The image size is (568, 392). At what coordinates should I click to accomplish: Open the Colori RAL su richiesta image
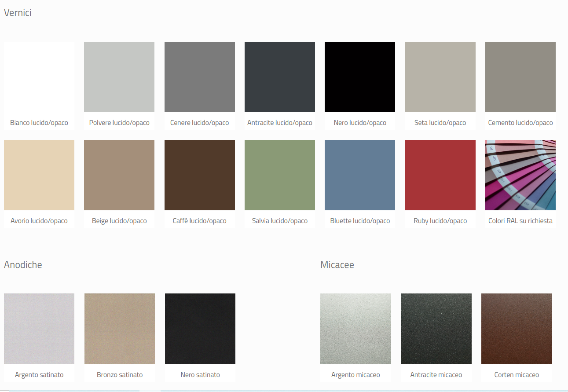520,175
